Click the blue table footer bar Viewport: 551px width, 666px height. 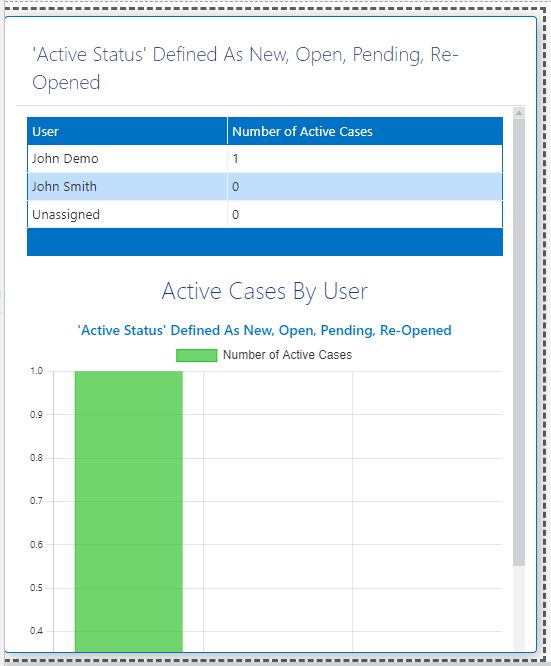(265, 242)
